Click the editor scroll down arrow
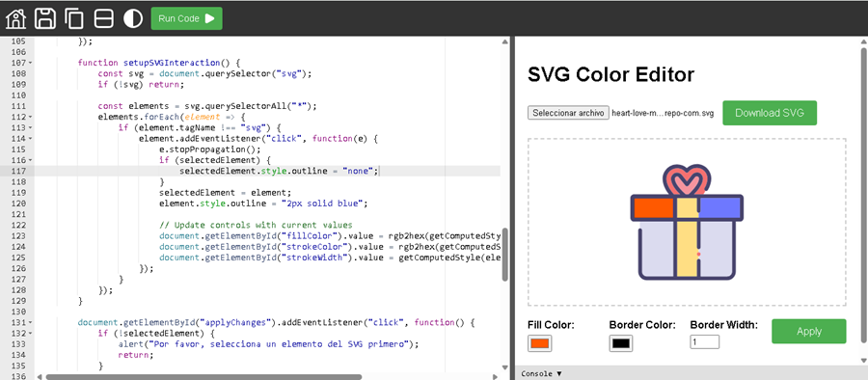The image size is (868, 380). click(504, 366)
